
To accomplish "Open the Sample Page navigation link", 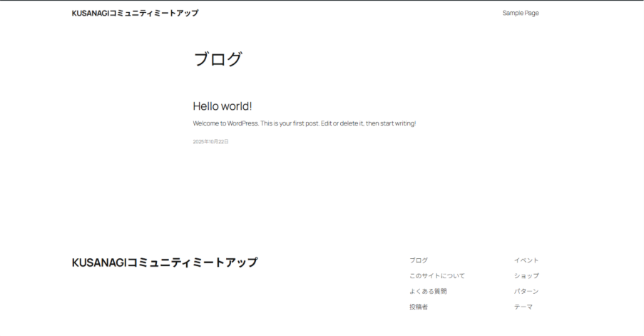I will [x=520, y=13].
